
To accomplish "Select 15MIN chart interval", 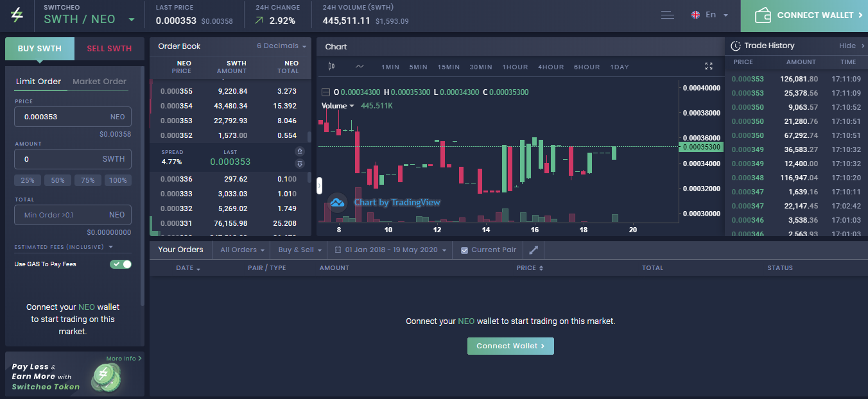I will (x=449, y=67).
